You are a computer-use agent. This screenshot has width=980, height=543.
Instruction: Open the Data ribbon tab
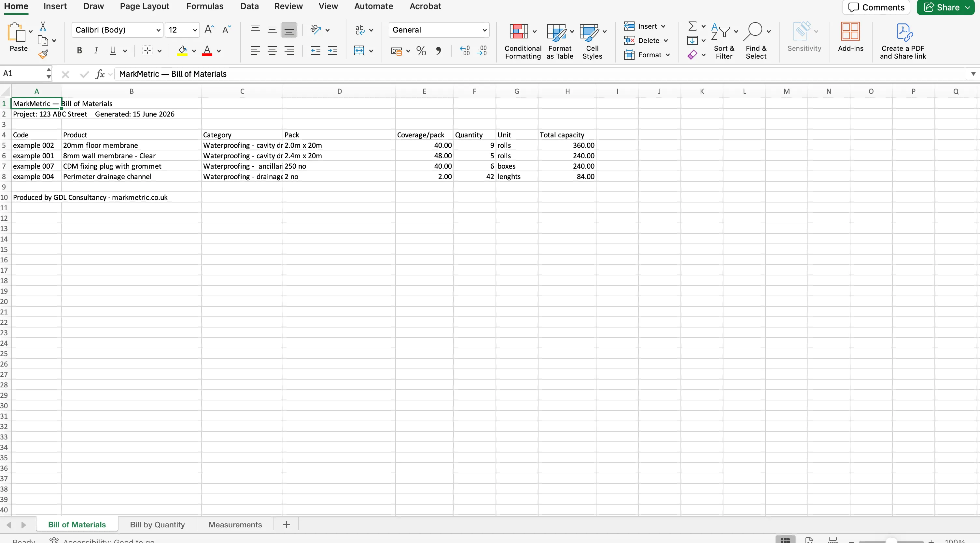tap(249, 7)
